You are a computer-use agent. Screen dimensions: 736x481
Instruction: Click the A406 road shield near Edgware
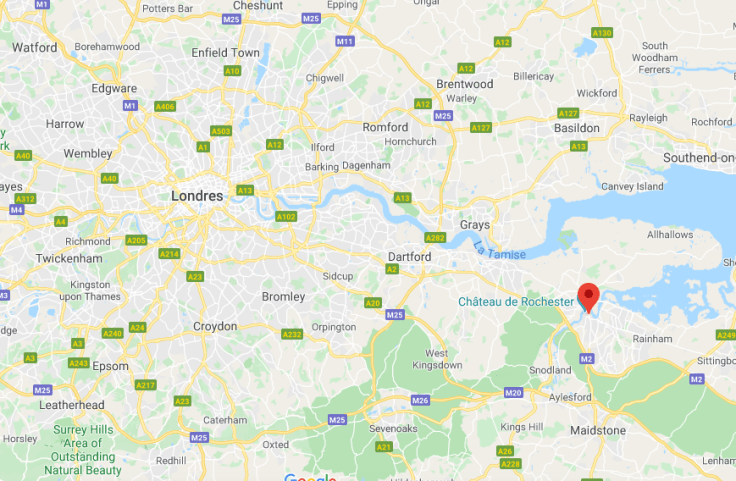(x=165, y=107)
